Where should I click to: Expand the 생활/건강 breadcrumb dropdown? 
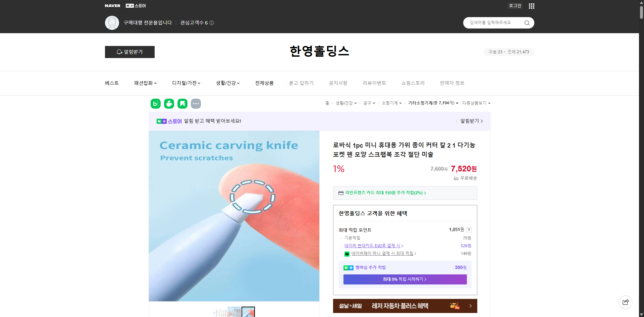pyautogui.click(x=346, y=103)
